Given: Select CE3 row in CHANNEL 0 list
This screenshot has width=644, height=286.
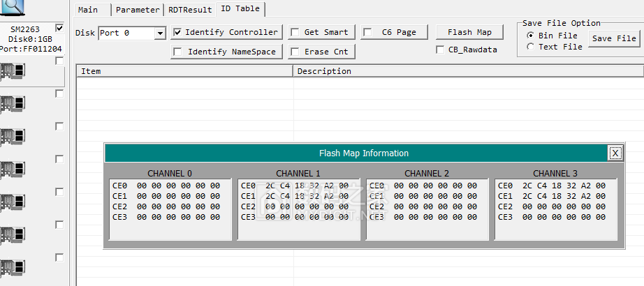Looking at the screenshot, I should click(x=166, y=217).
